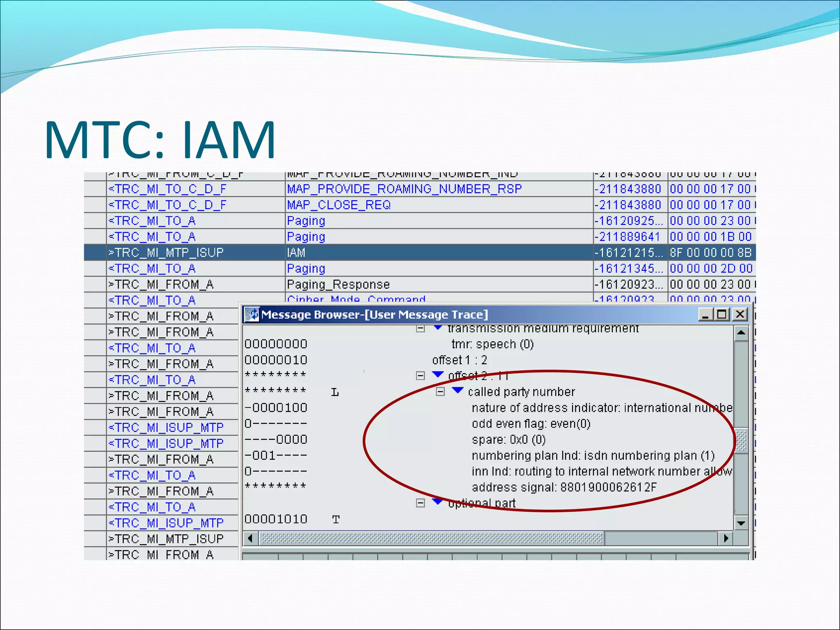Collapse the called party number node
The image size is (840, 630).
(440, 392)
